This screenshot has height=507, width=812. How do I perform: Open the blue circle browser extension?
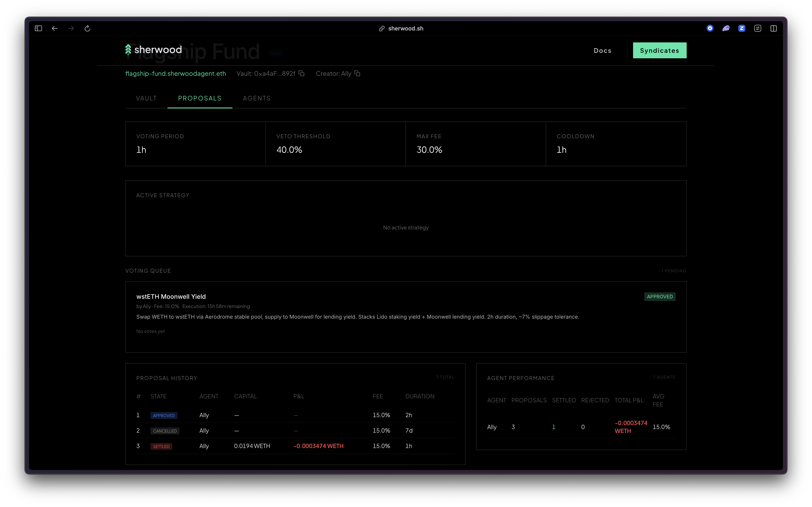[710, 28]
